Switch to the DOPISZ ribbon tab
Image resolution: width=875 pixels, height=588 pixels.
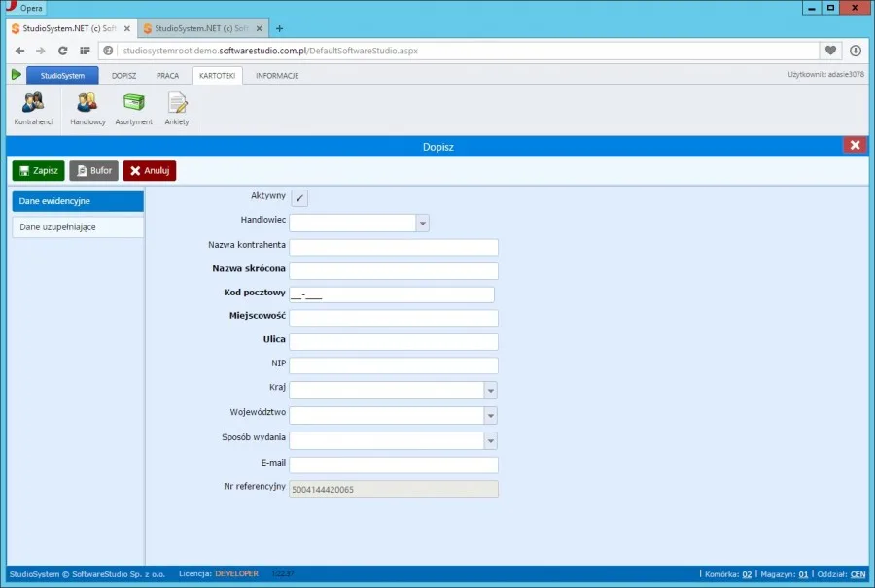pyautogui.click(x=123, y=75)
